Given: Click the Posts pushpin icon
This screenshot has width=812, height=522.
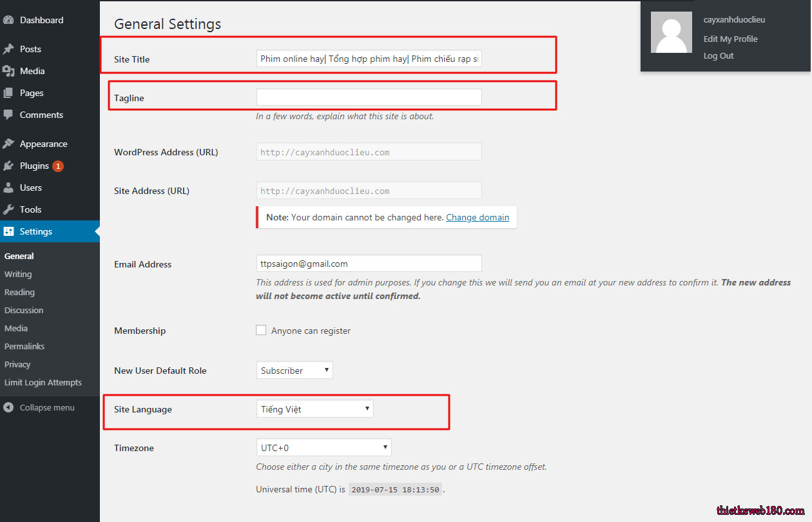Looking at the screenshot, I should [8, 49].
